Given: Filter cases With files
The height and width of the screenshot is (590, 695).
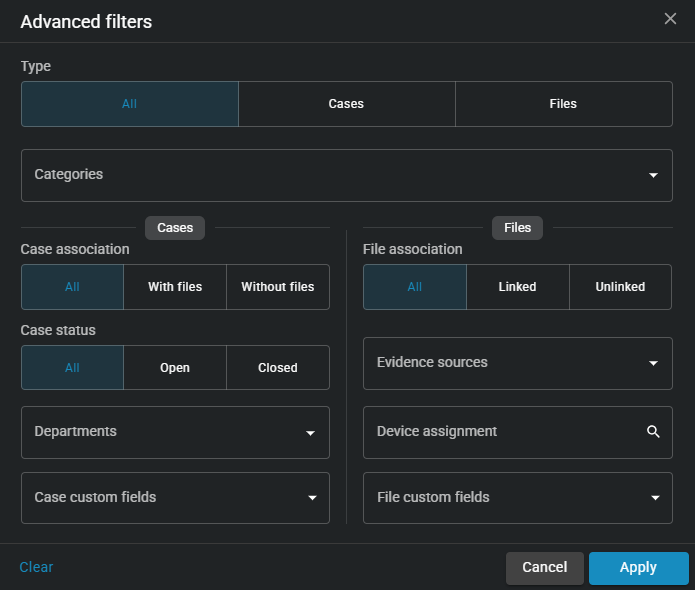Looking at the screenshot, I should (x=175, y=287).
